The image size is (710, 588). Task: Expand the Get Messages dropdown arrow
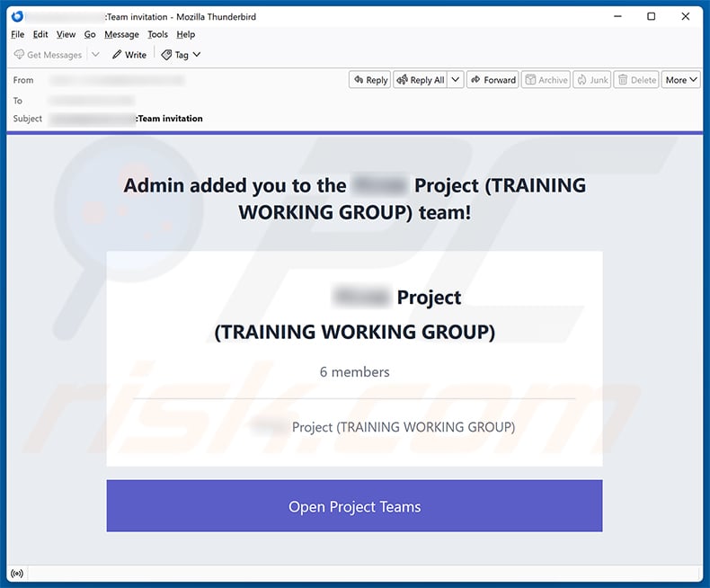pos(95,55)
